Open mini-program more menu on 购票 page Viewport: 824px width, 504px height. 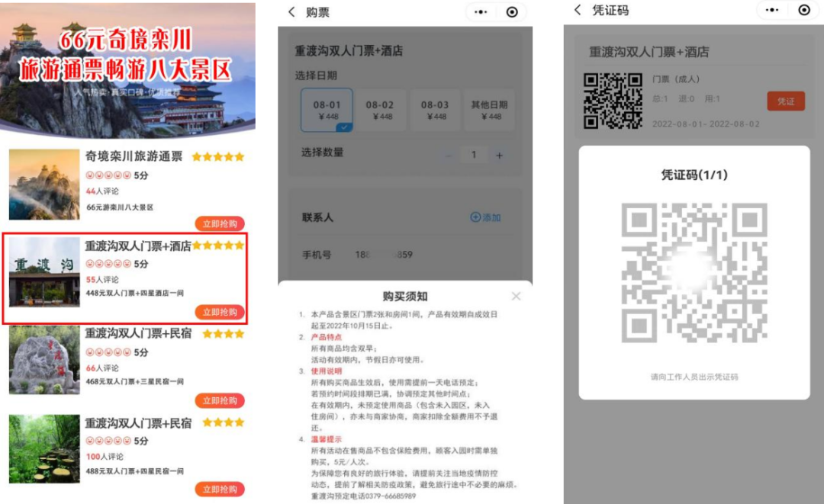(481, 12)
